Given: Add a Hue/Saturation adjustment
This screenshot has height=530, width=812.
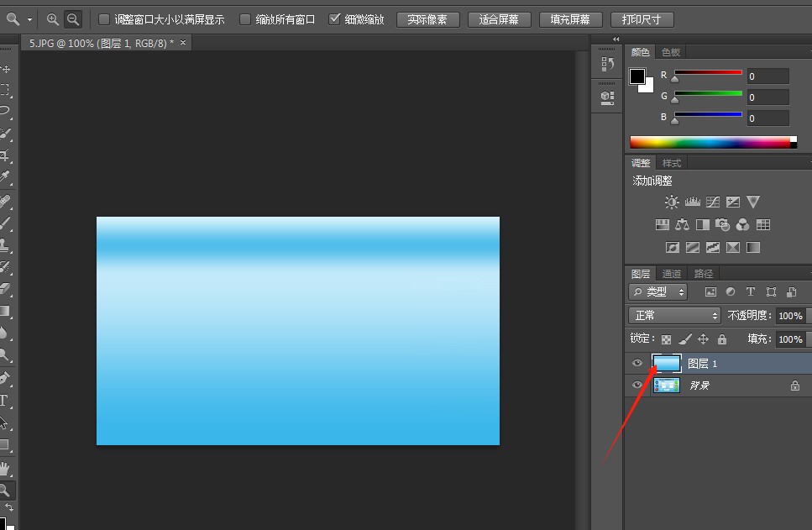Looking at the screenshot, I should click(x=663, y=224).
